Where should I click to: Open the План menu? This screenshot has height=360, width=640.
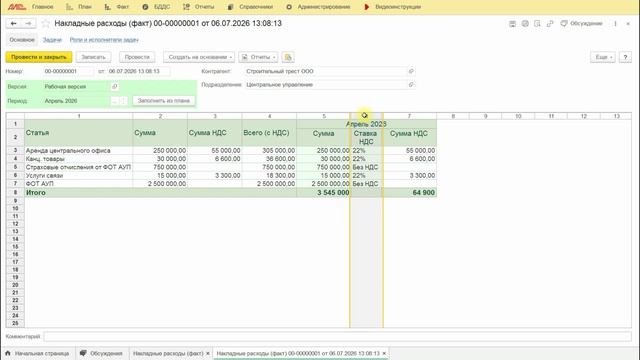(x=80, y=7)
